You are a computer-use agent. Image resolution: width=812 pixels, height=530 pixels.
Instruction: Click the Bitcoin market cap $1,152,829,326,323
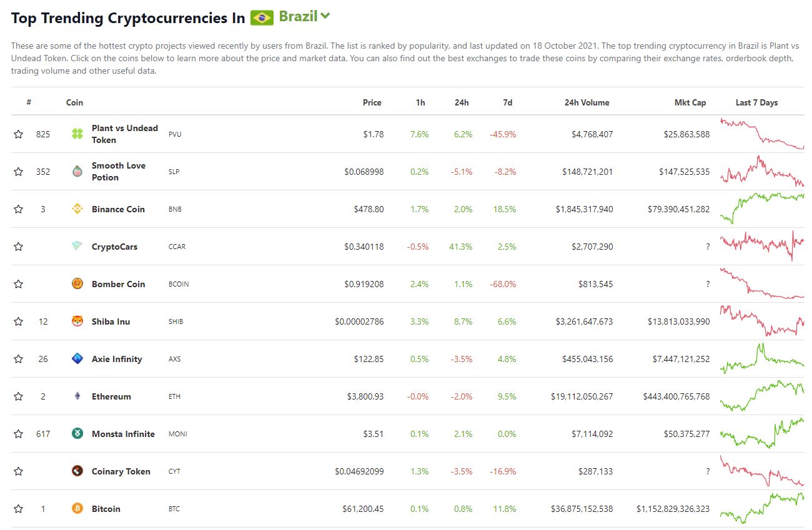(673, 509)
